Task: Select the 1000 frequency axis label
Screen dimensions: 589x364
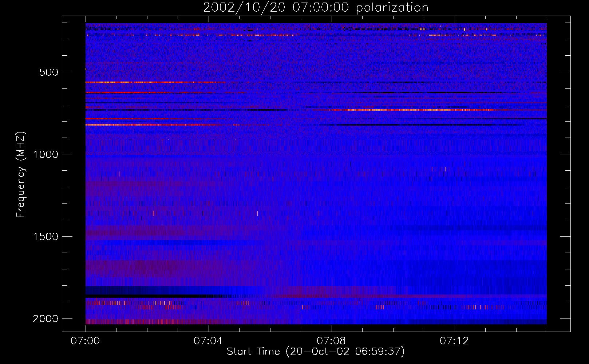Action: (x=45, y=154)
